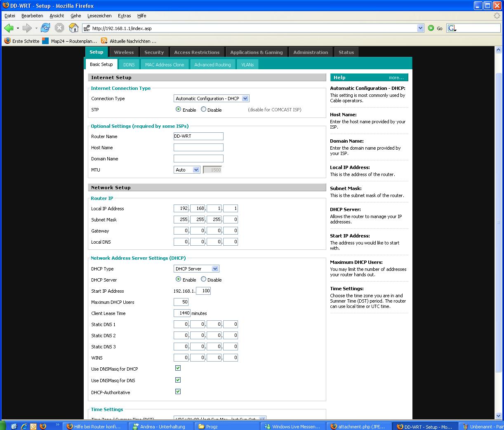Click the Client Lease Time field

point(182,313)
